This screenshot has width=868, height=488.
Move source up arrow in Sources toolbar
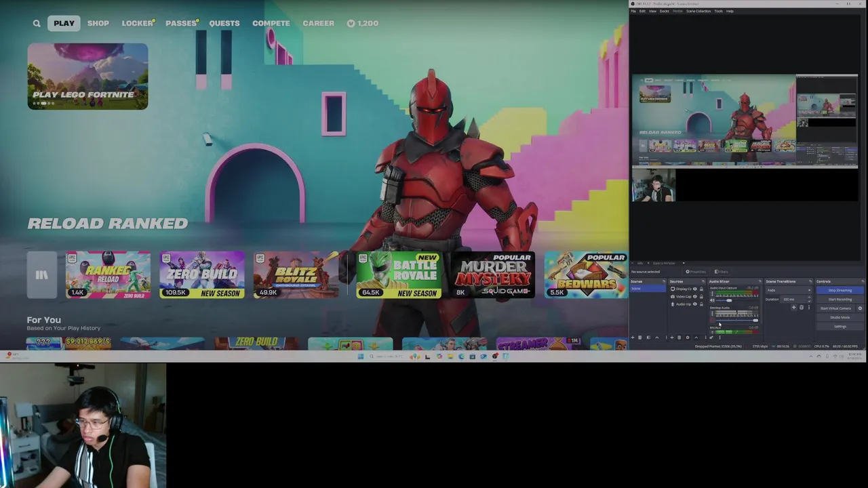click(696, 338)
